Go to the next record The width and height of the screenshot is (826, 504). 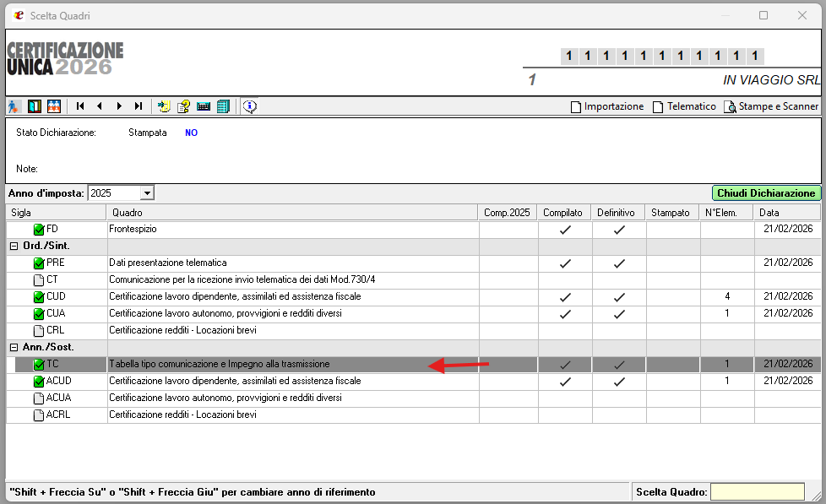tap(119, 106)
